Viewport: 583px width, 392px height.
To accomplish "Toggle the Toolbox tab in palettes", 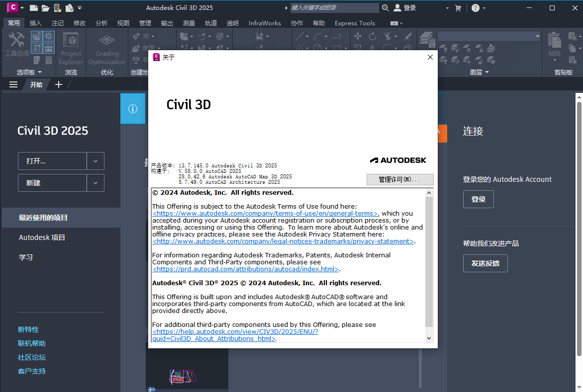I will 49,48.
